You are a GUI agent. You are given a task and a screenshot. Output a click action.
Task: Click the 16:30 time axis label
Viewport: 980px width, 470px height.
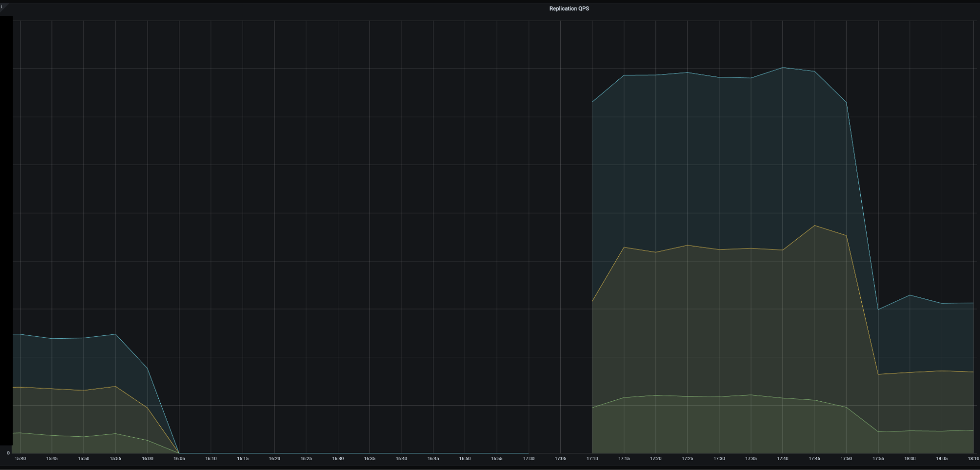tap(338, 459)
